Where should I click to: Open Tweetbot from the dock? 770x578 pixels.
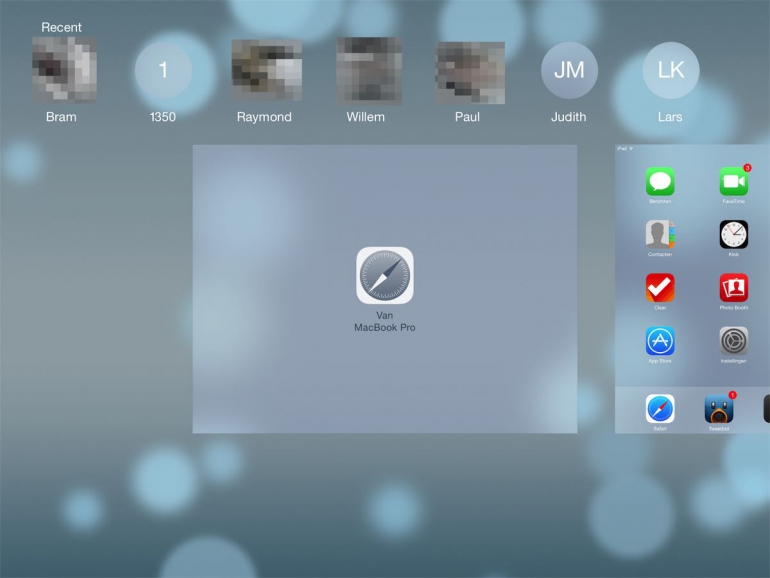719,409
